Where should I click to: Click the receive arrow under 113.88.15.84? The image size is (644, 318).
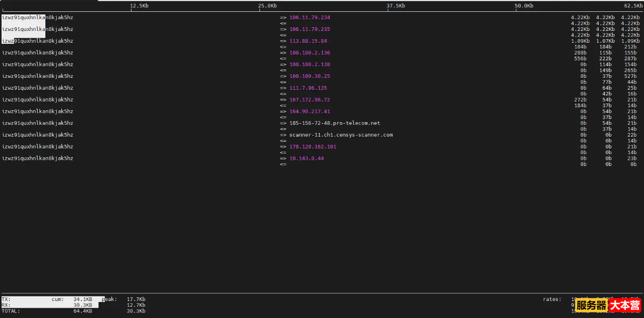[283, 46]
